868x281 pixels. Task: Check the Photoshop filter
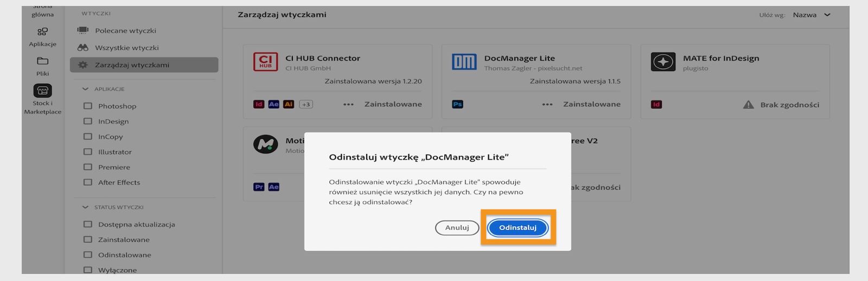(88, 106)
